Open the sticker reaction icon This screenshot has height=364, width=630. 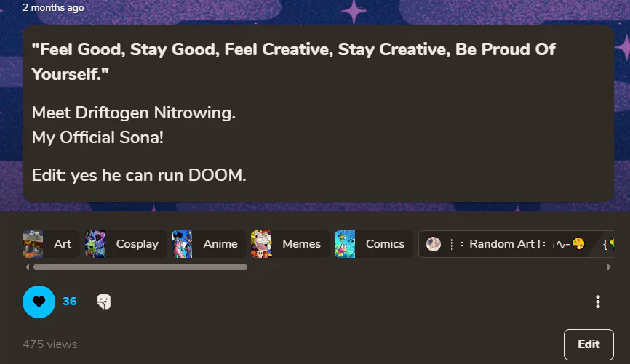coord(103,302)
